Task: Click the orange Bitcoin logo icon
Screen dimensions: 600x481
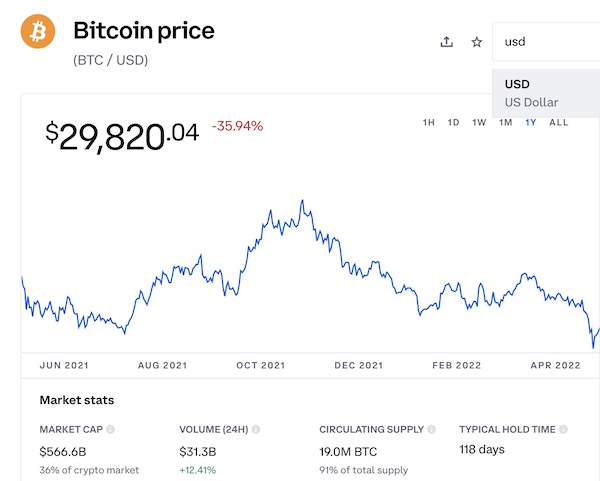Action: pos(39,33)
